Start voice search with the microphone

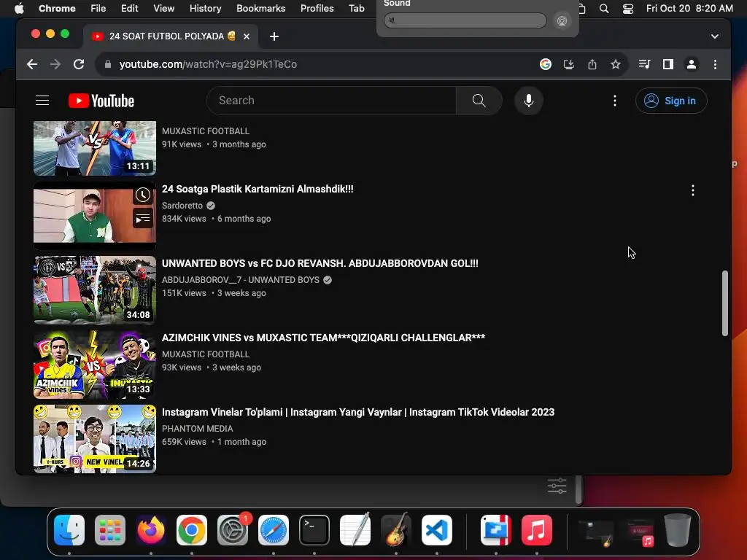tap(528, 101)
